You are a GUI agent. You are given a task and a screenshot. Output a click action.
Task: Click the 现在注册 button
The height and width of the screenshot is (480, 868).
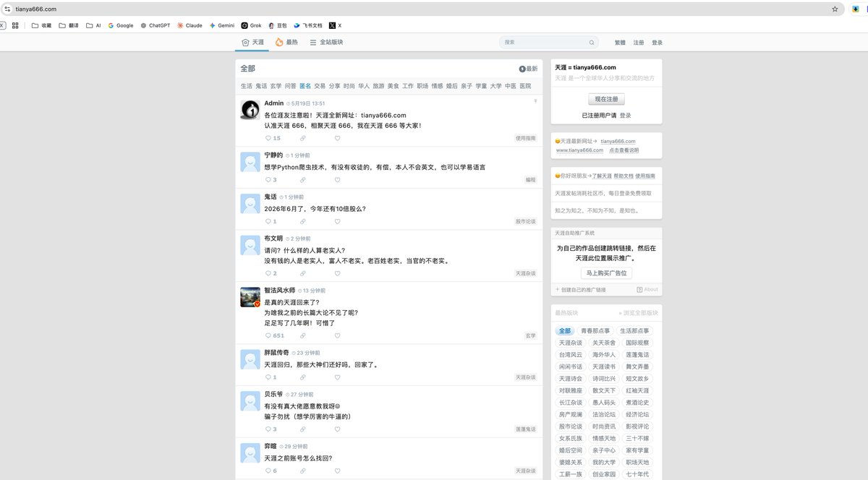[606, 99]
